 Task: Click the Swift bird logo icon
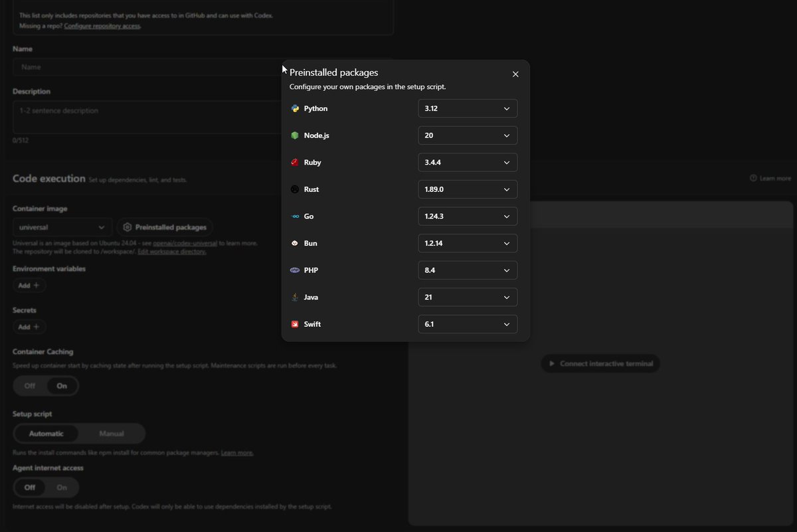click(295, 324)
